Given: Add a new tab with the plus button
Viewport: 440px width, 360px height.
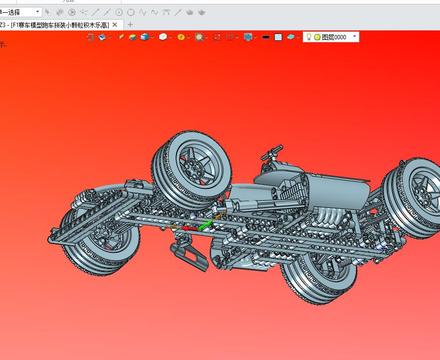Looking at the screenshot, I should (130, 25).
